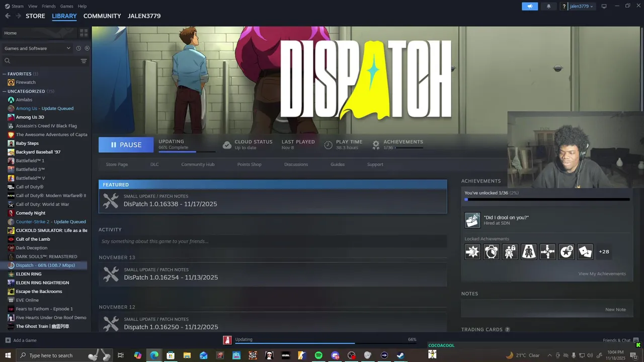This screenshot has width=644, height=362.
Task: Open "Did I drool on you?" achievement icon
Action: (x=472, y=220)
